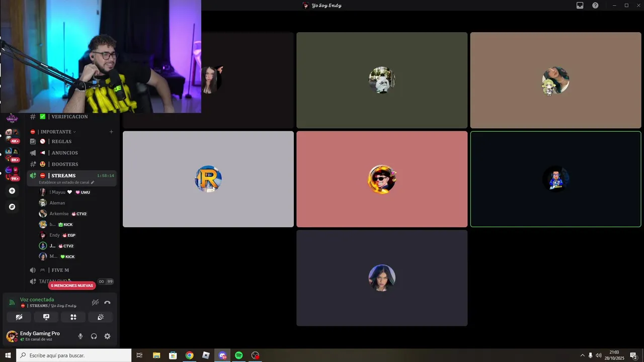Create channel in IMPORTANTE with plus

click(111, 132)
